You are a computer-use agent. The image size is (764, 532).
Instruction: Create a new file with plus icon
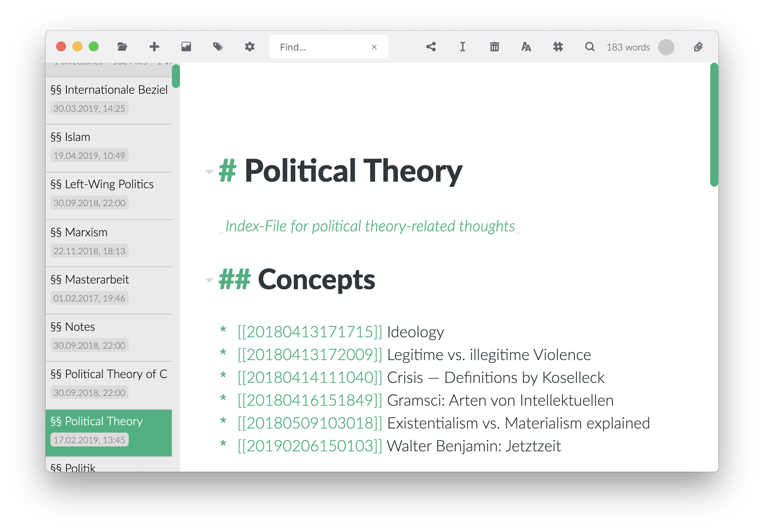point(154,47)
